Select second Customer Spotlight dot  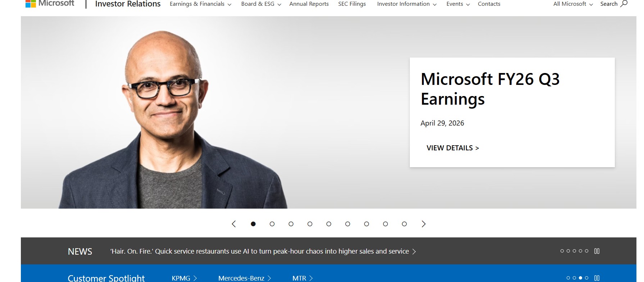coord(575,278)
